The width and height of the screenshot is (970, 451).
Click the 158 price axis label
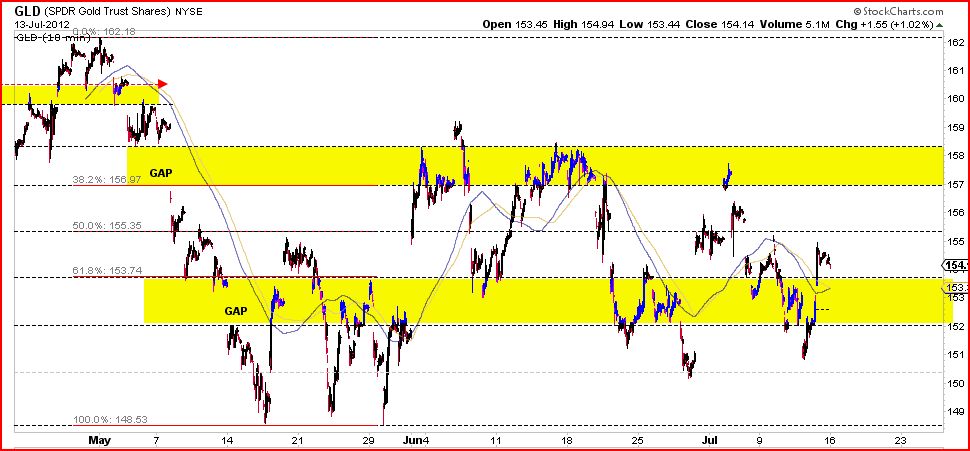tap(956, 156)
